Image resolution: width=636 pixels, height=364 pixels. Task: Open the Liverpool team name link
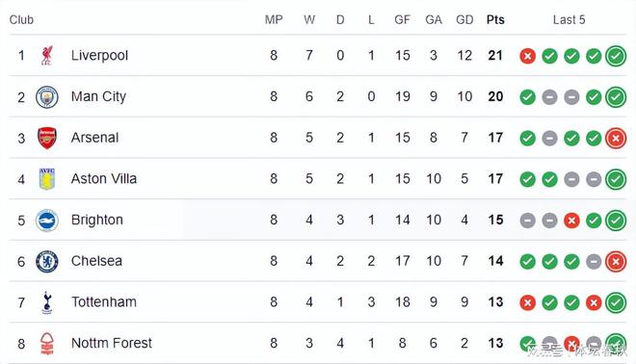tap(99, 56)
